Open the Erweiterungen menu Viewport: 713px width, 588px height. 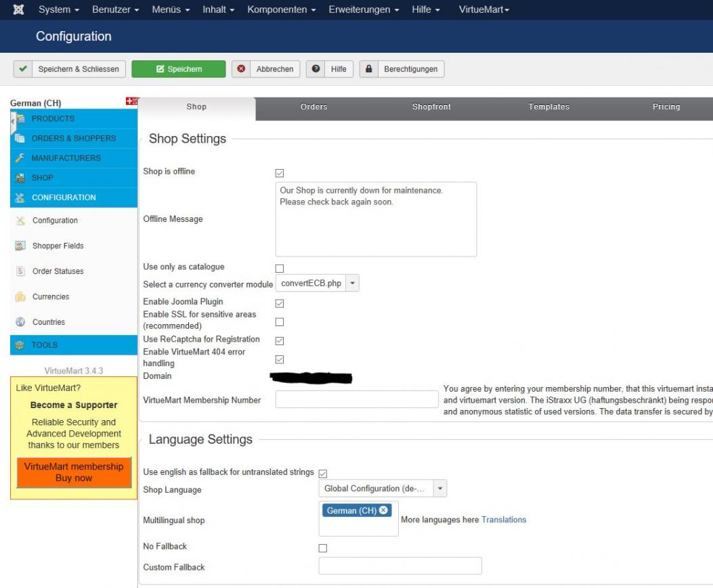pos(364,10)
